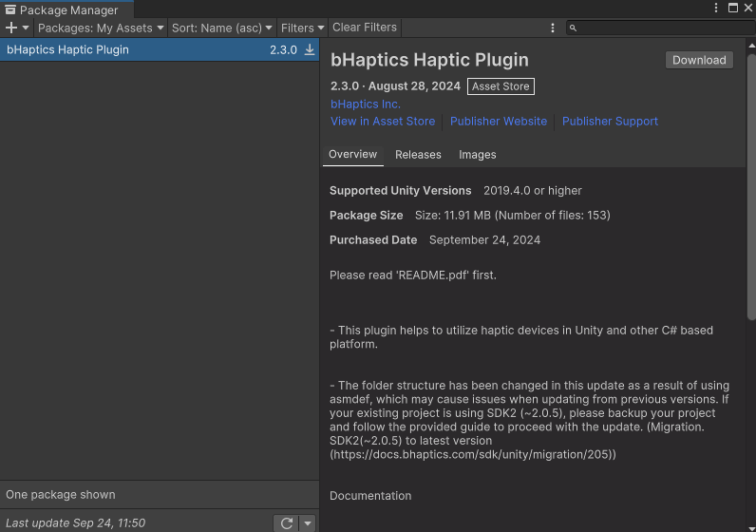Viewport: 756px width, 532px height.
Task: Switch to the Releases tab
Action: pyautogui.click(x=418, y=155)
